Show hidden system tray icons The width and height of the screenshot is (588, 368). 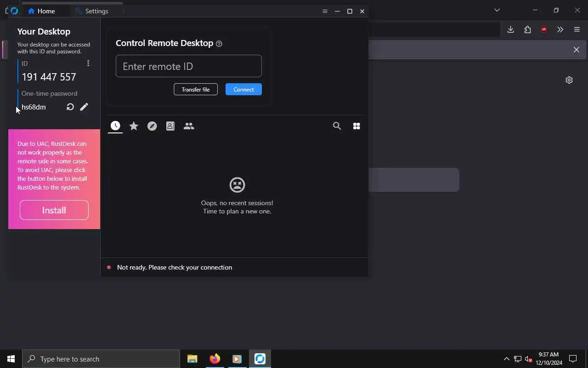point(506,359)
